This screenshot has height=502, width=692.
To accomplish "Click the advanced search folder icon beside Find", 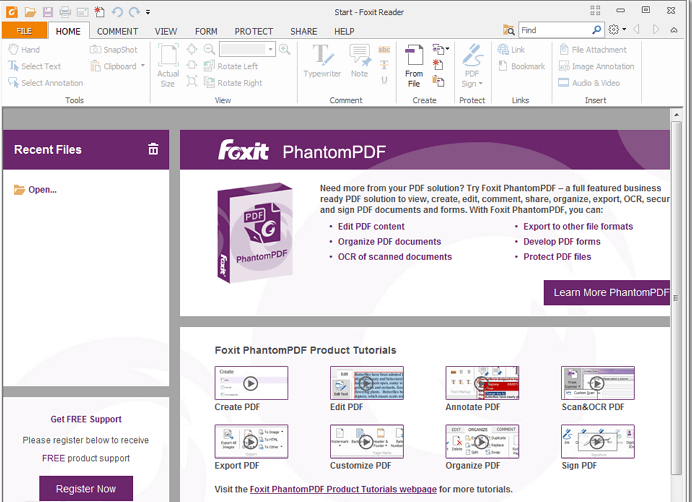I will tap(509, 30).
